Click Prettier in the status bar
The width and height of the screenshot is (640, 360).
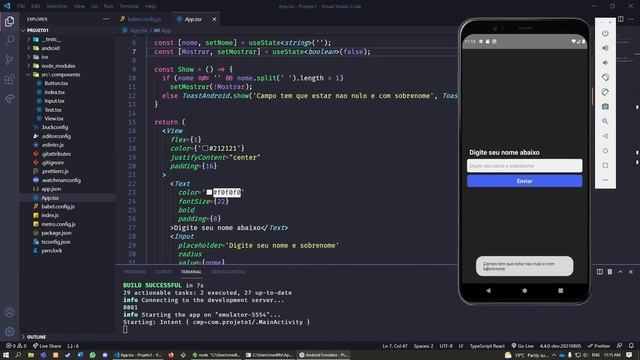pyautogui.click(x=599, y=346)
